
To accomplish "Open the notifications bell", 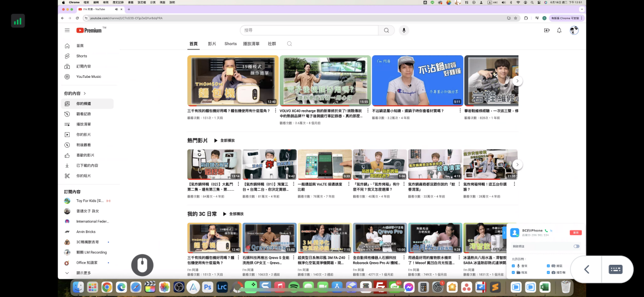I will click(x=559, y=31).
